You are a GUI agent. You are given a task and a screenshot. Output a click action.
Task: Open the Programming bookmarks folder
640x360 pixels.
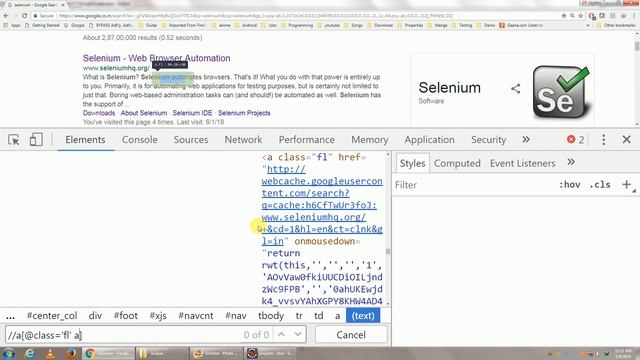pyautogui.click(x=296, y=25)
